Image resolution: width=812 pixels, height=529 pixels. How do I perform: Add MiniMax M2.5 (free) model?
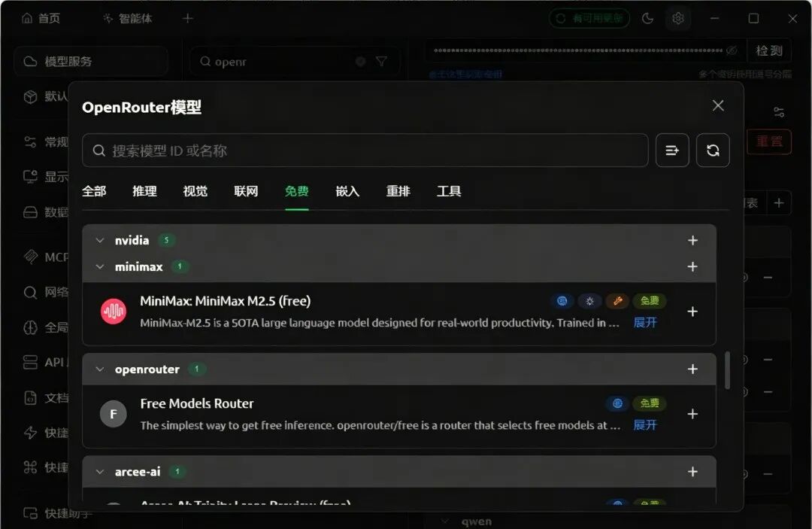click(692, 312)
